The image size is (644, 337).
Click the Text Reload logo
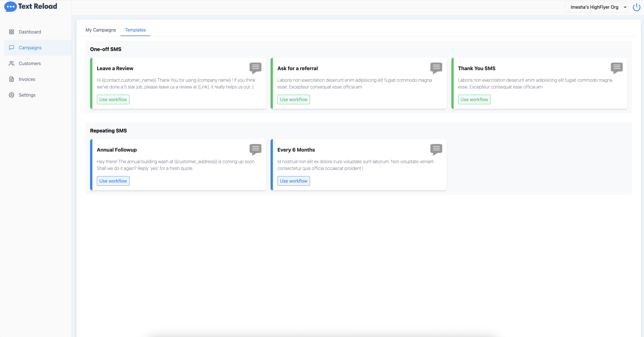point(31,6)
